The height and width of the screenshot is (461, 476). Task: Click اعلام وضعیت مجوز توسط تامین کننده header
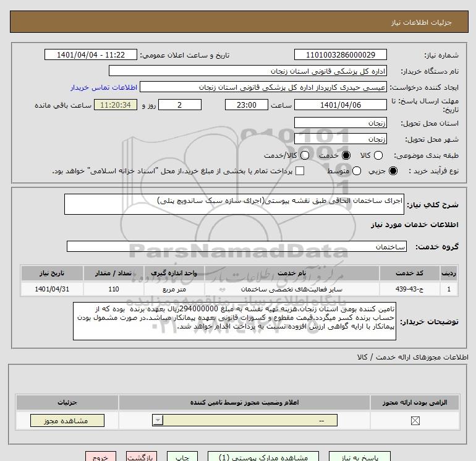244,402
